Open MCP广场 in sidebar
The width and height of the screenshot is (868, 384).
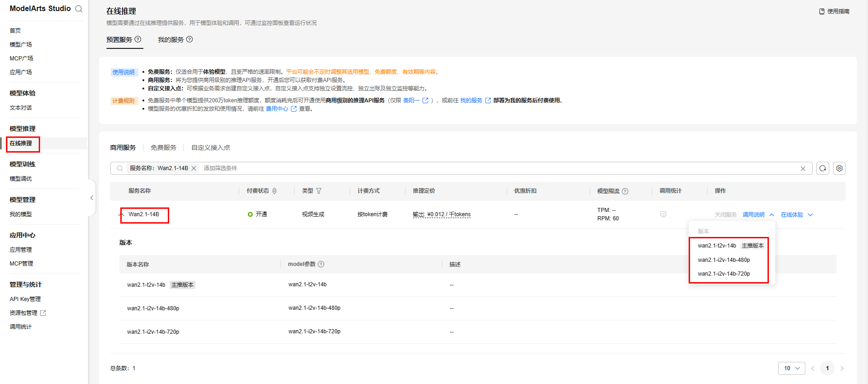[x=21, y=59]
